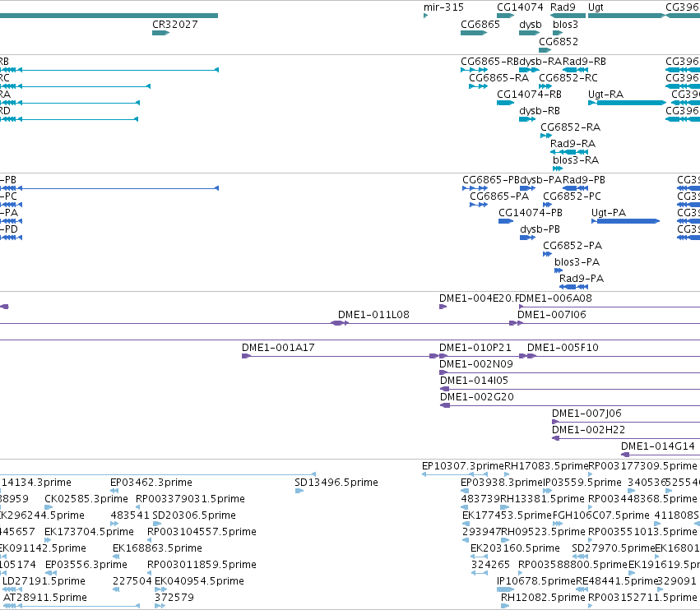
Task: Click the EK040954.5prime EST label
Action: [199, 581]
